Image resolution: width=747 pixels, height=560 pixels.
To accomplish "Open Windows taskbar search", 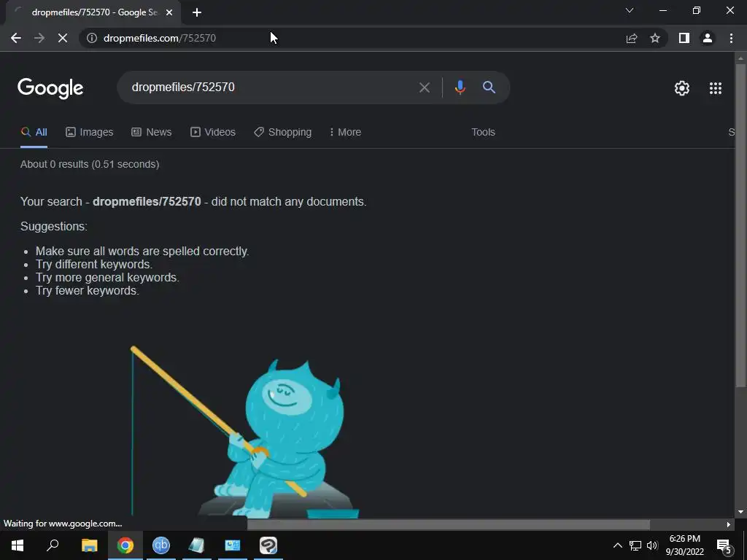I will click(53, 545).
